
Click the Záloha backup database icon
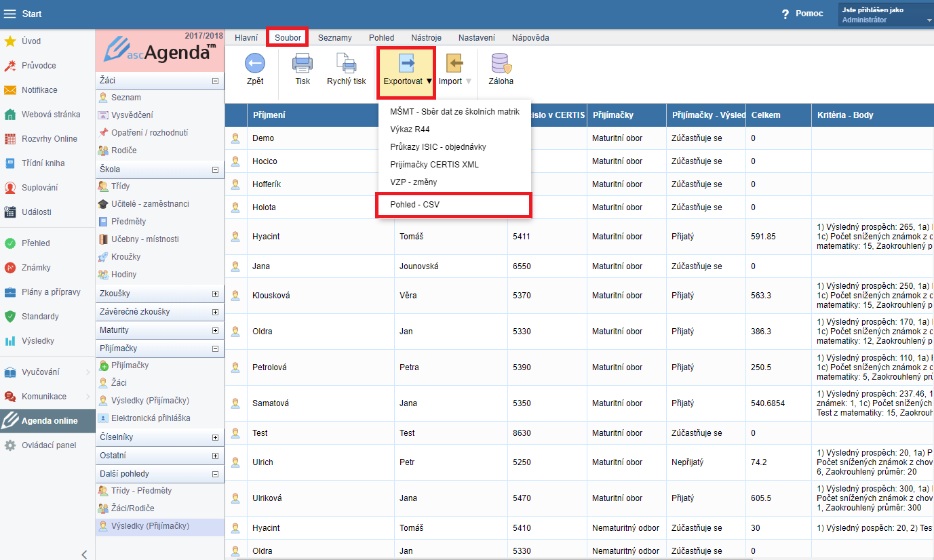(x=501, y=64)
